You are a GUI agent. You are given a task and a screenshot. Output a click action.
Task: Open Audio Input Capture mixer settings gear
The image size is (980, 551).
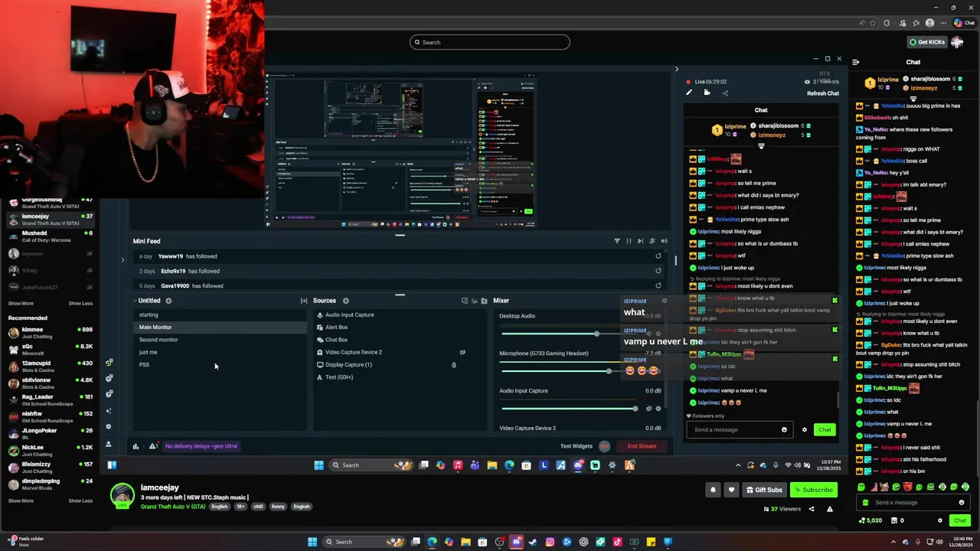658,409
